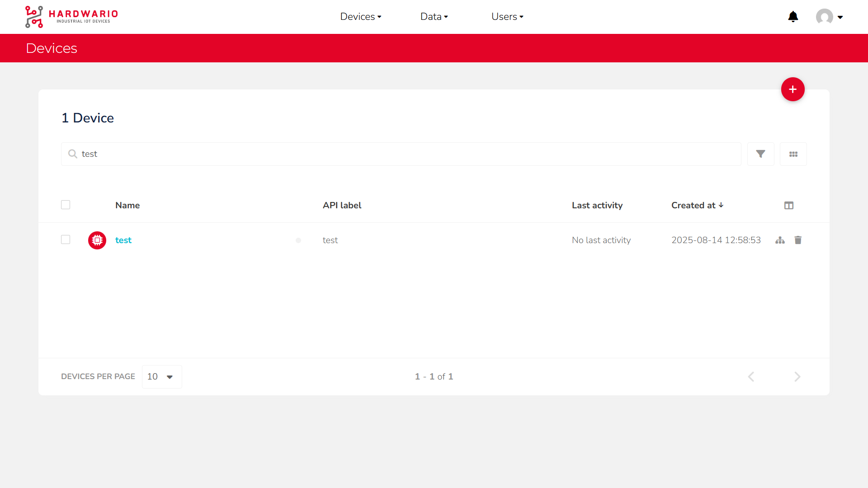868x488 pixels.
Task: Open the Data menu
Action: [x=434, y=17]
